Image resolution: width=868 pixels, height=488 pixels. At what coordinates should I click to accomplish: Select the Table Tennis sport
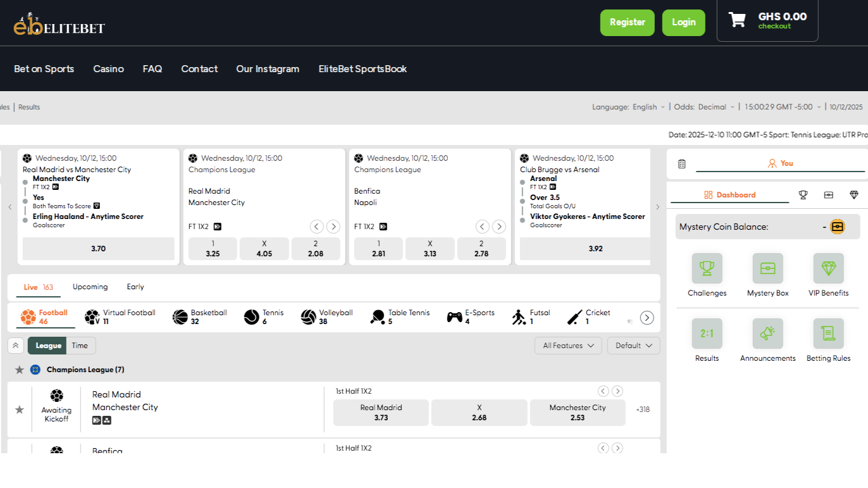(x=400, y=317)
